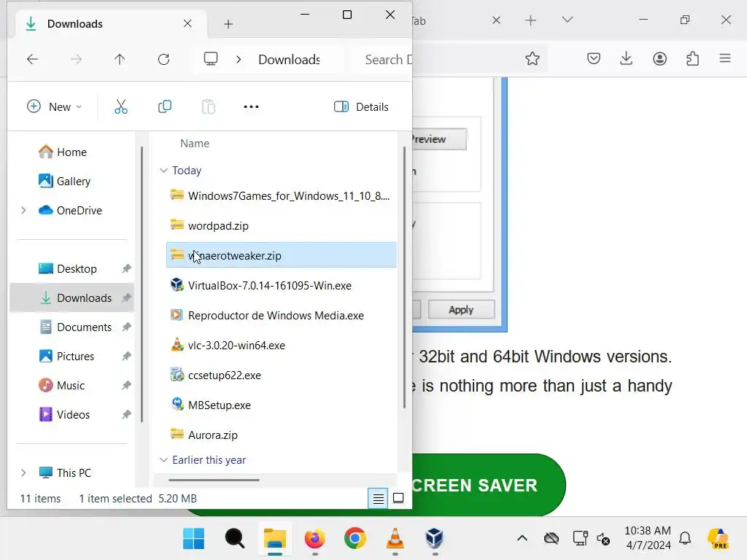Open Windows Start menu
Screen dimensions: 747x560
(x=193, y=539)
